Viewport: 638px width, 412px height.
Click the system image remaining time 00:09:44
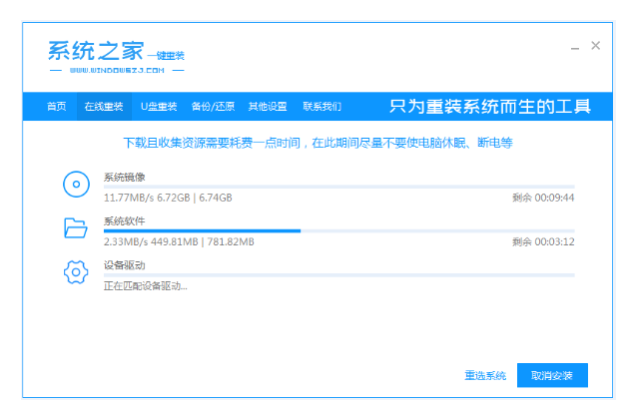(x=543, y=198)
